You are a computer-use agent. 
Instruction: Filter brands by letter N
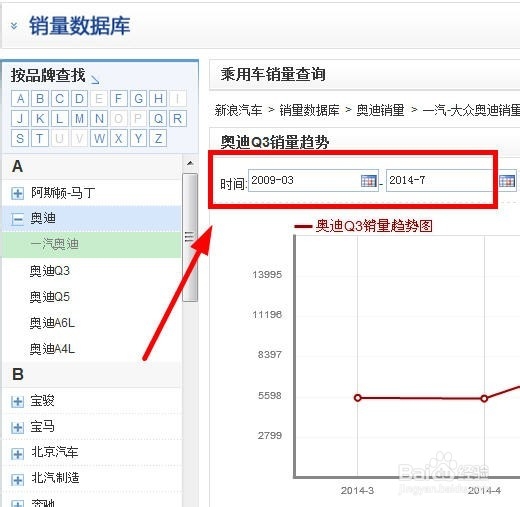pyautogui.click(x=99, y=118)
